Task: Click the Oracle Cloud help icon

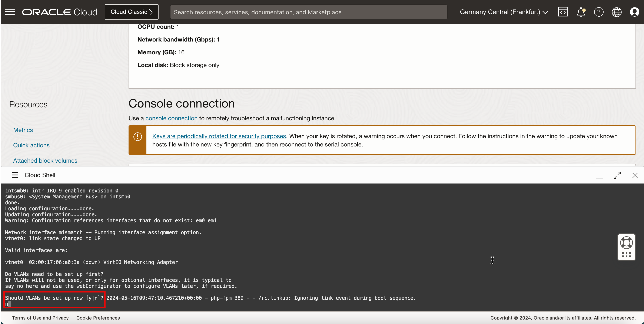Action: pyautogui.click(x=598, y=12)
